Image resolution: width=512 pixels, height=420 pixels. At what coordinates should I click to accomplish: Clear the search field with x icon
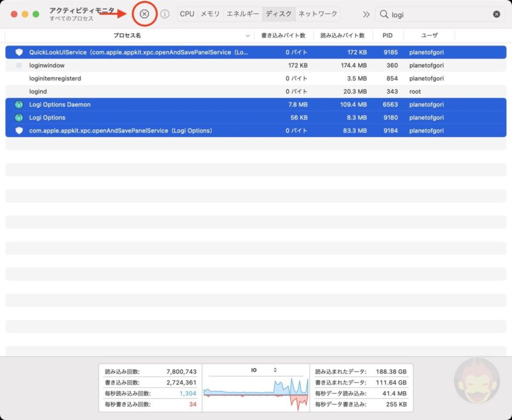pos(497,14)
